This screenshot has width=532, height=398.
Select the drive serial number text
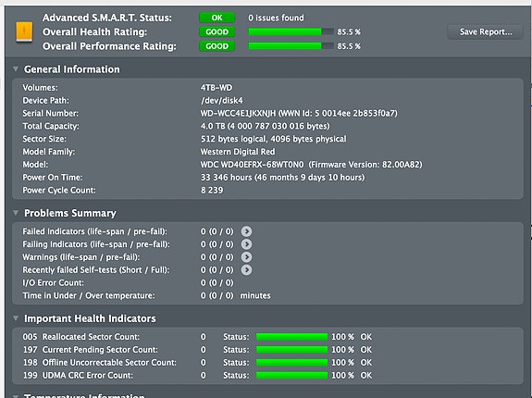[x=238, y=113]
